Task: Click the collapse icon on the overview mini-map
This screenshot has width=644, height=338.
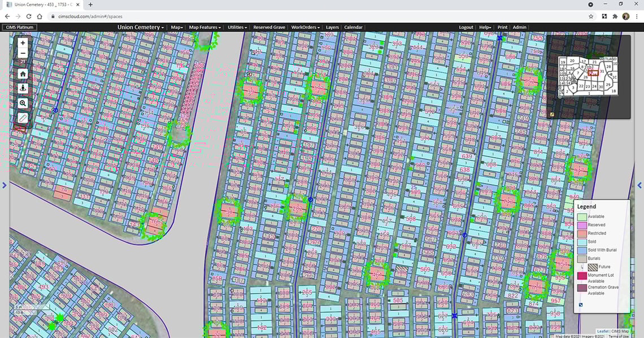Action: pyautogui.click(x=551, y=114)
